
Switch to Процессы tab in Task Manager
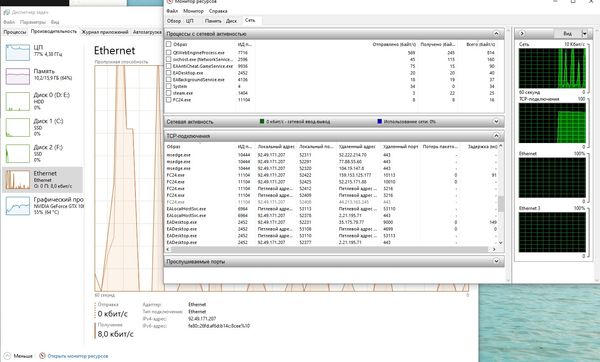click(x=15, y=32)
